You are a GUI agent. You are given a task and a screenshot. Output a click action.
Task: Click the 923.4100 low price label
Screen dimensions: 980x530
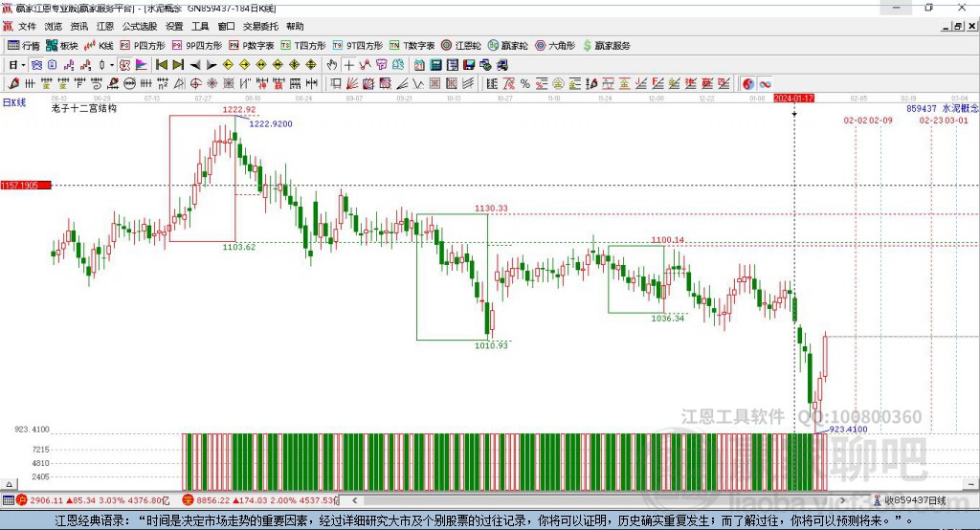(x=848, y=430)
